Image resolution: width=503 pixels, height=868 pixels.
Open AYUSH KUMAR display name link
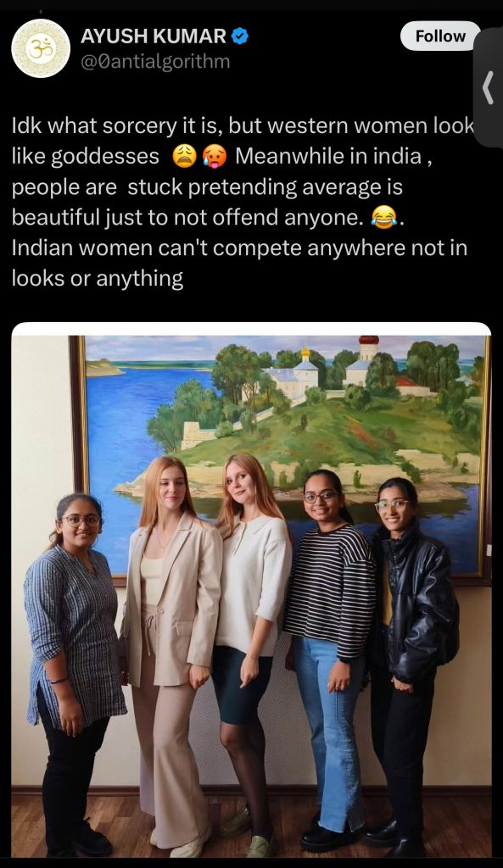154,36
